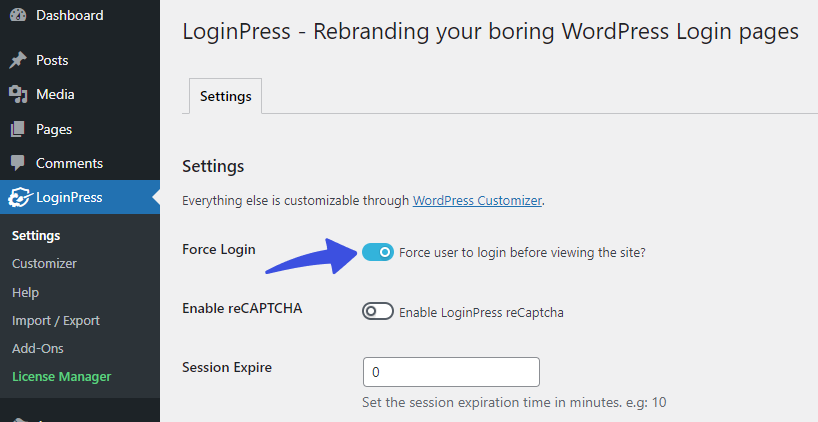Image resolution: width=818 pixels, height=422 pixels.
Task: Turn off the Force Login toggle
Action: point(378,252)
